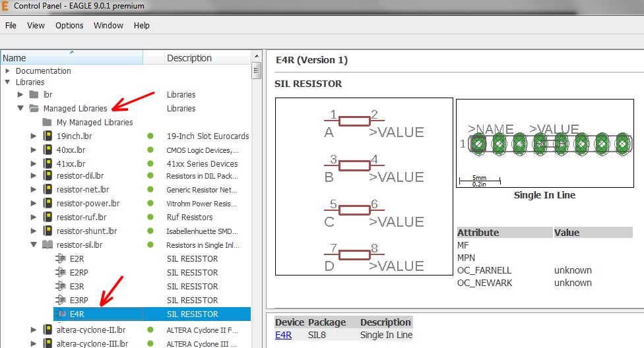Expand the altera-cyclone-II.lbr node
The image size is (644, 348).
click(x=34, y=330)
